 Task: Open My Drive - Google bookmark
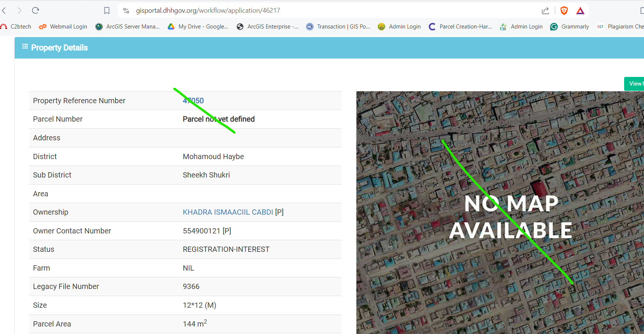(x=198, y=27)
